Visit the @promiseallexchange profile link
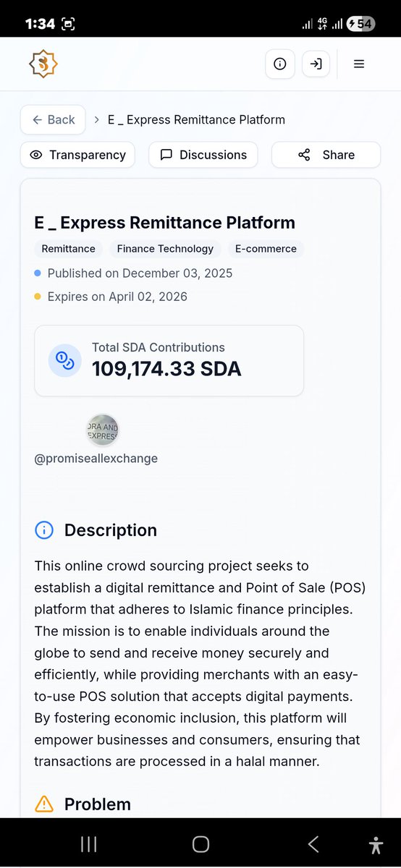This screenshot has width=401, height=868. [96, 459]
